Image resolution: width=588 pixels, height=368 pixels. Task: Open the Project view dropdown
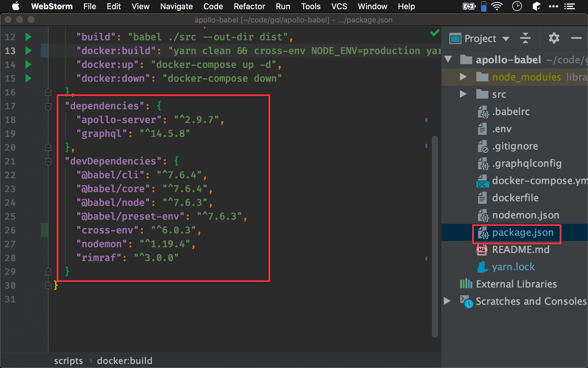point(506,39)
